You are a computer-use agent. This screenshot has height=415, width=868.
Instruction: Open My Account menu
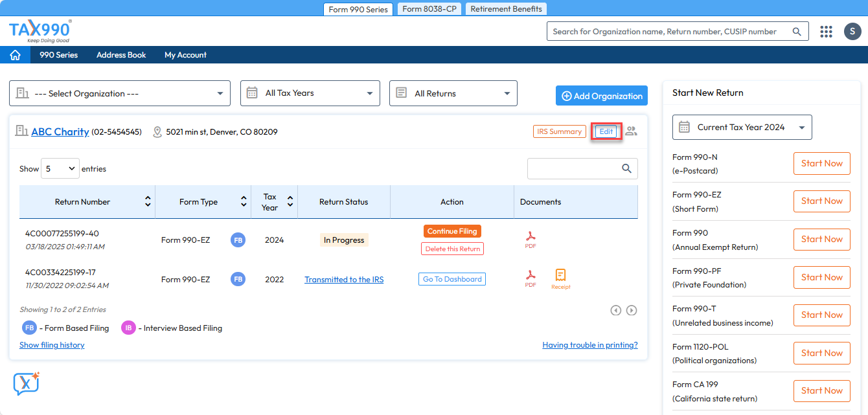pos(185,55)
